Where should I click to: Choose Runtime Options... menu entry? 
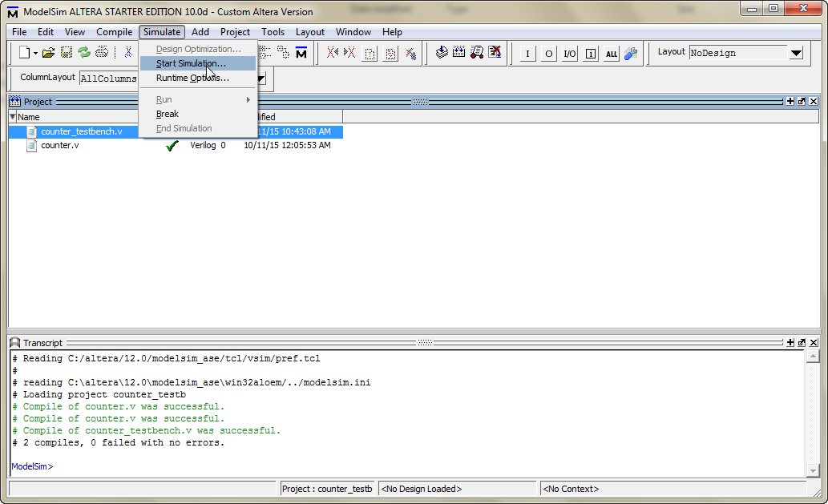coord(198,78)
